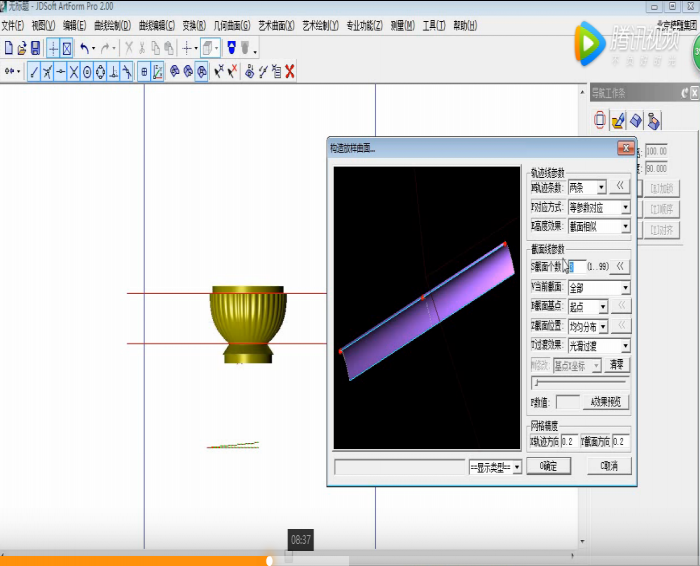
Task: Toggle the circle center snap icon
Action: pyautogui.click(x=87, y=71)
